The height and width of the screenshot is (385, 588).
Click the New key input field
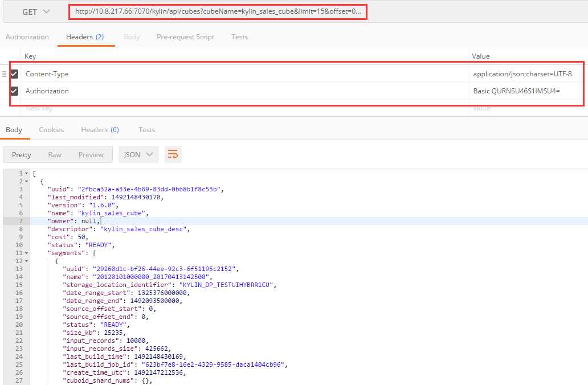(244, 108)
